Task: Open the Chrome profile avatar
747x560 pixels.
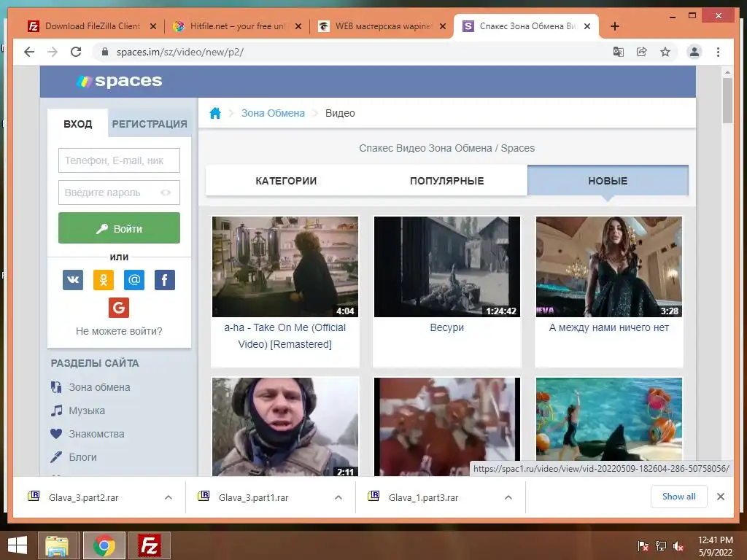Action: pos(694,52)
